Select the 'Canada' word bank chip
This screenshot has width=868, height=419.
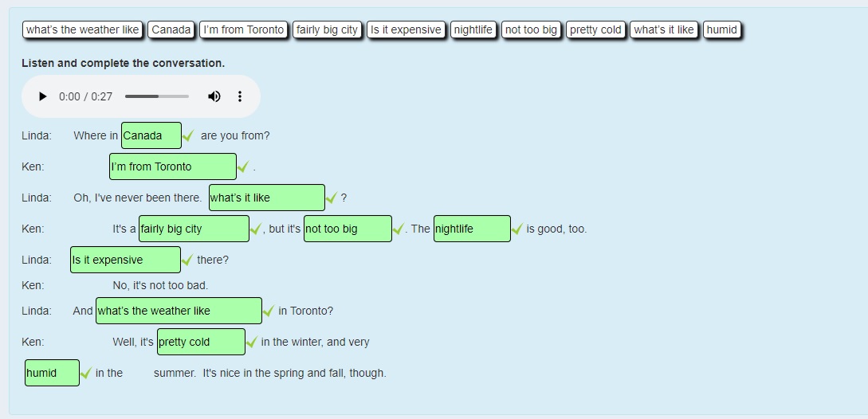point(171,29)
